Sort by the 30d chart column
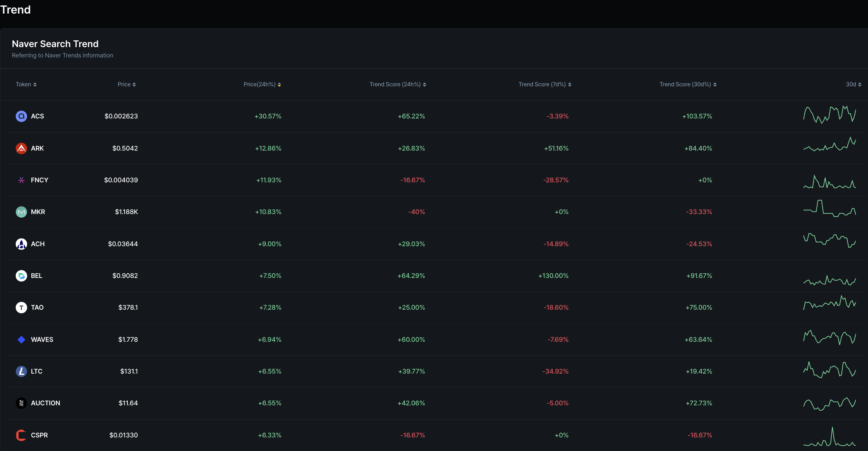The width and height of the screenshot is (868, 451). point(853,85)
